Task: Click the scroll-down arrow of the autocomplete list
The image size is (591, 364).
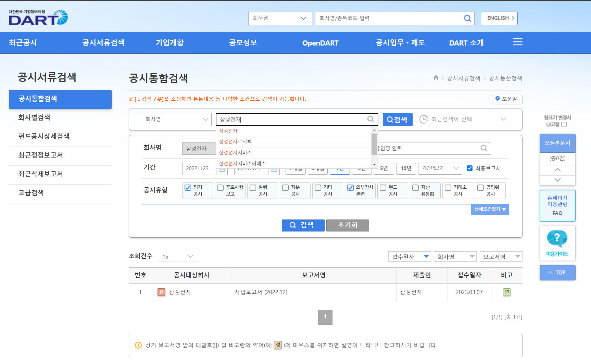Action: point(374,164)
